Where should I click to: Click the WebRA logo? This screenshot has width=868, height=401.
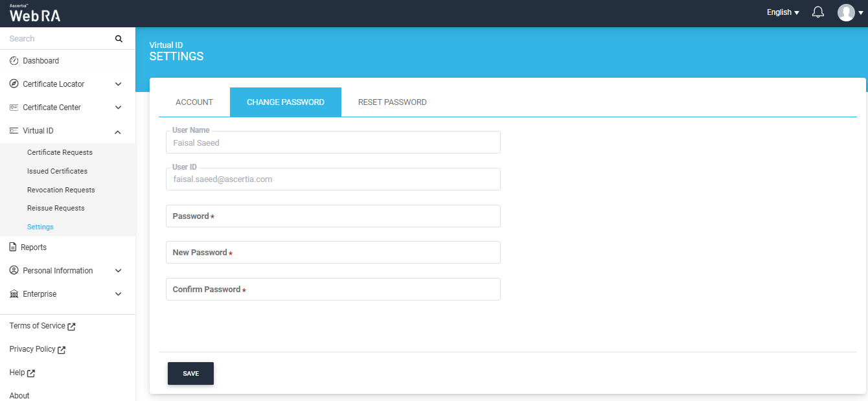35,14
